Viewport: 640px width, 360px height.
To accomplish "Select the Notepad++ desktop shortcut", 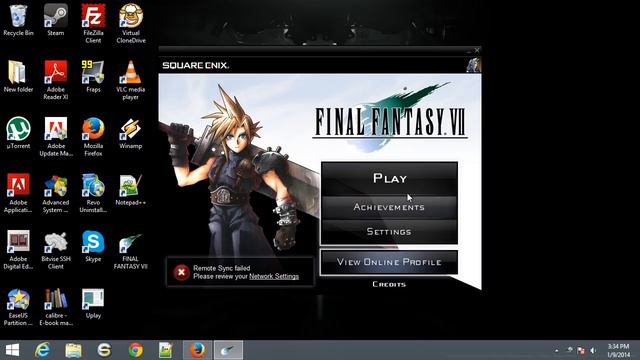I will tap(131, 190).
